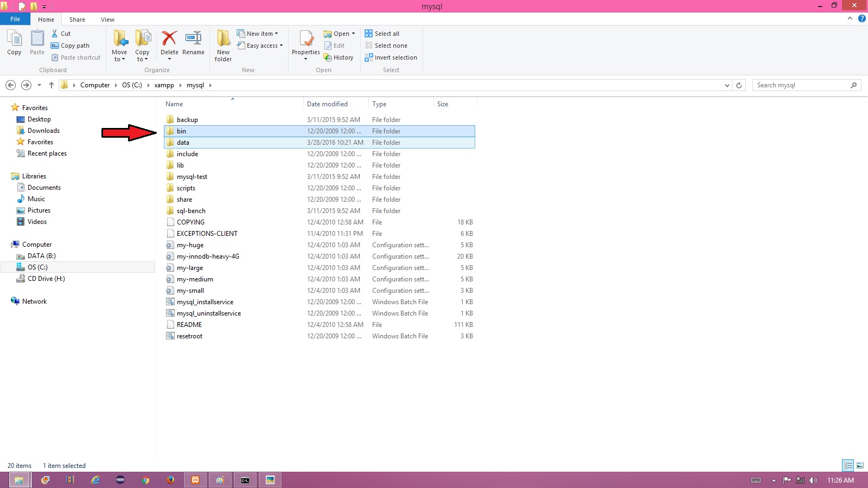Click Paste shortcut in the ribbon
The image size is (868, 488).
[x=76, y=57]
